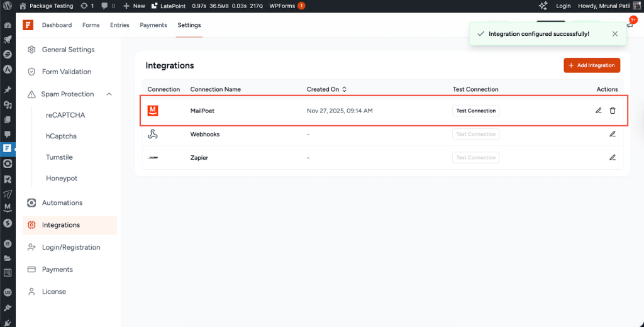Open Honeypot settings
This screenshot has height=327, width=644.
(62, 179)
